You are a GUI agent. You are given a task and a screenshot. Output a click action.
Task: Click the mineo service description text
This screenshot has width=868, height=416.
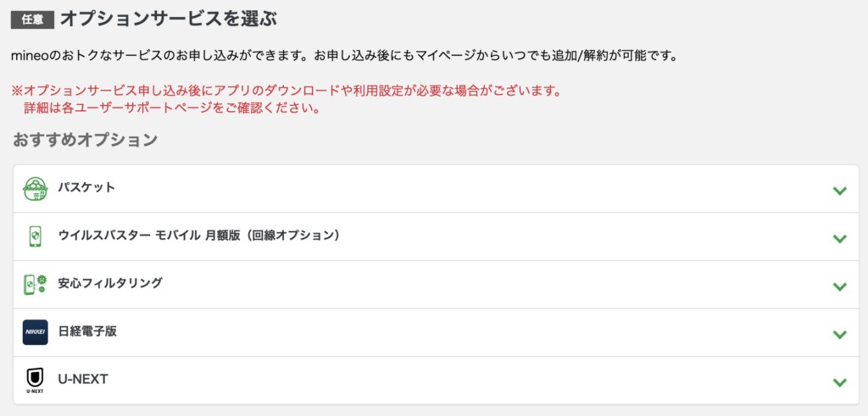click(x=344, y=57)
